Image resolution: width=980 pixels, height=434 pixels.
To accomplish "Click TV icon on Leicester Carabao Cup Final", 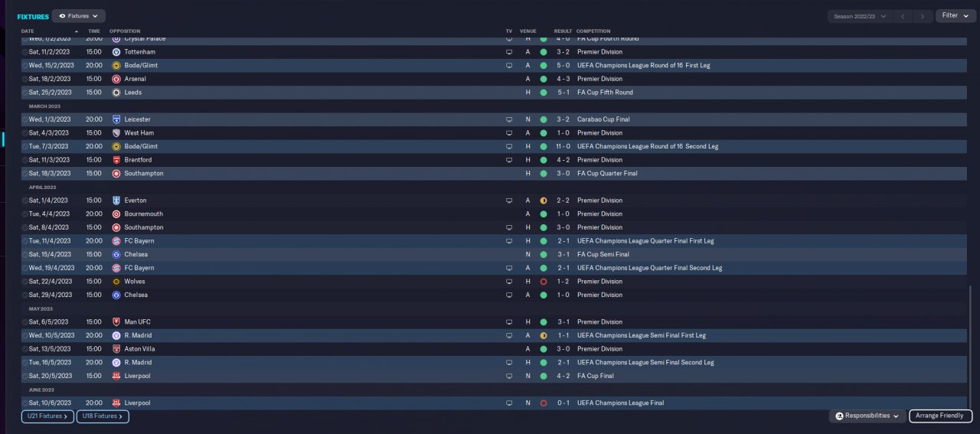I will click(509, 119).
